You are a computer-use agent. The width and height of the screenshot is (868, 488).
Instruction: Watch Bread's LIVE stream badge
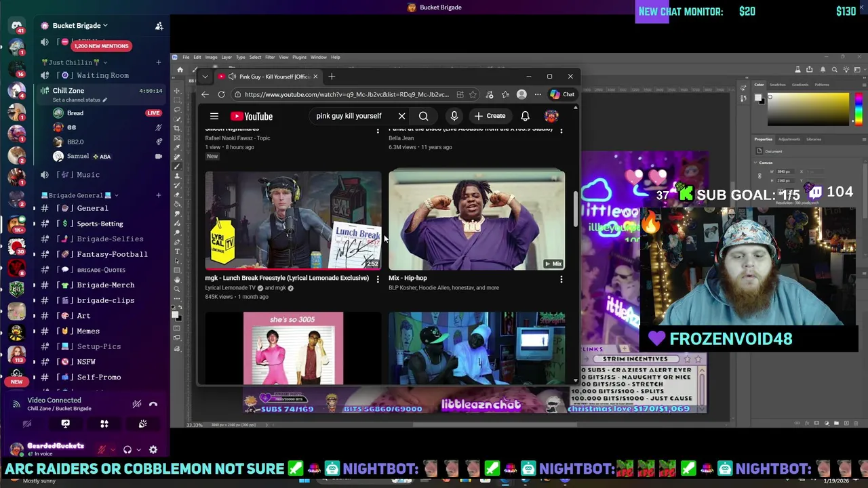click(153, 113)
